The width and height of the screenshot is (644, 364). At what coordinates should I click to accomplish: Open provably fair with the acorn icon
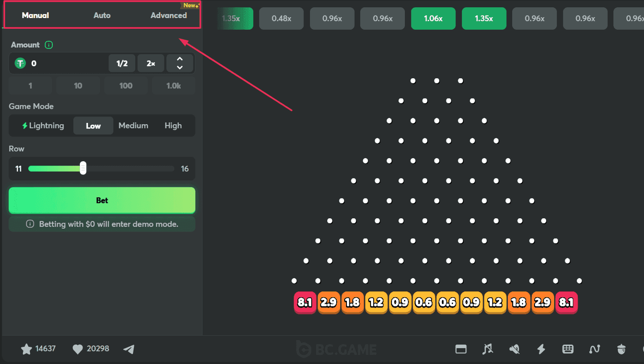pyautogui.click(x=621, y=349)
